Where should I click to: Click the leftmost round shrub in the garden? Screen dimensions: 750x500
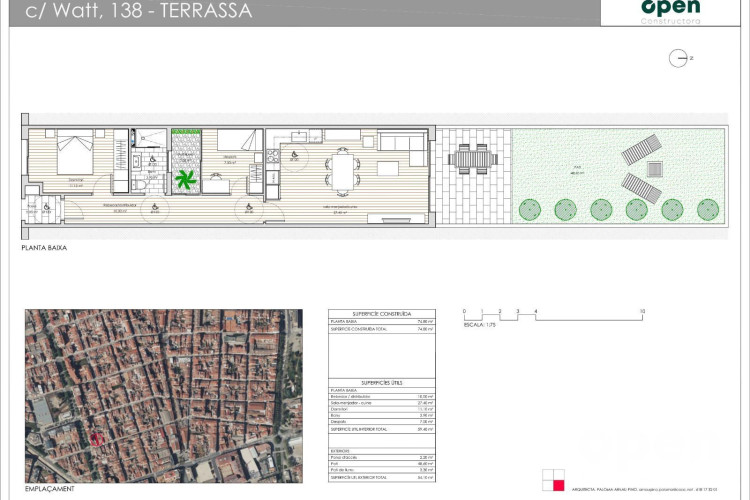(x=532, y=209)
